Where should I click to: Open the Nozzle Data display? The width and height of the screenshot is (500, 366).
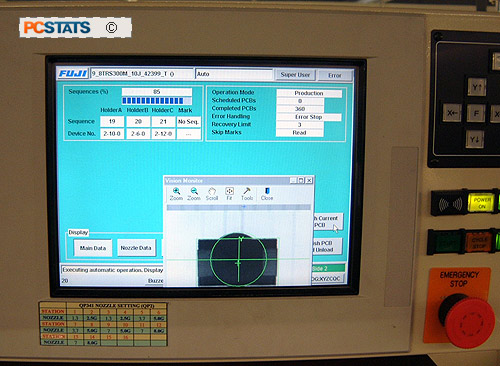coord(136,248)
